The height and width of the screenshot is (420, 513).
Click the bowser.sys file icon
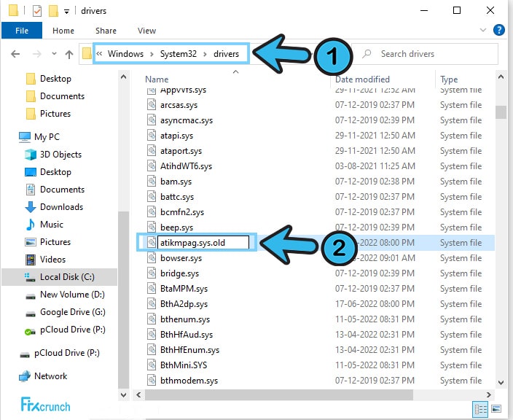click(x=151, y=258)
